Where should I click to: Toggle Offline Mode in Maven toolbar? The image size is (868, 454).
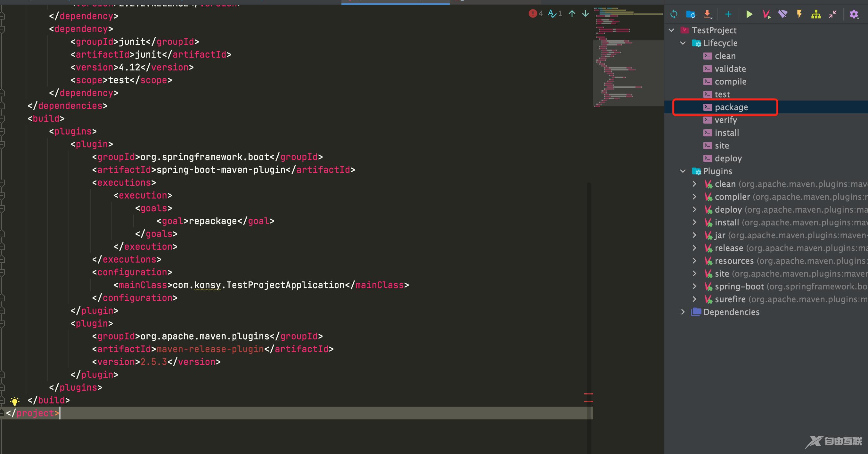783,14
